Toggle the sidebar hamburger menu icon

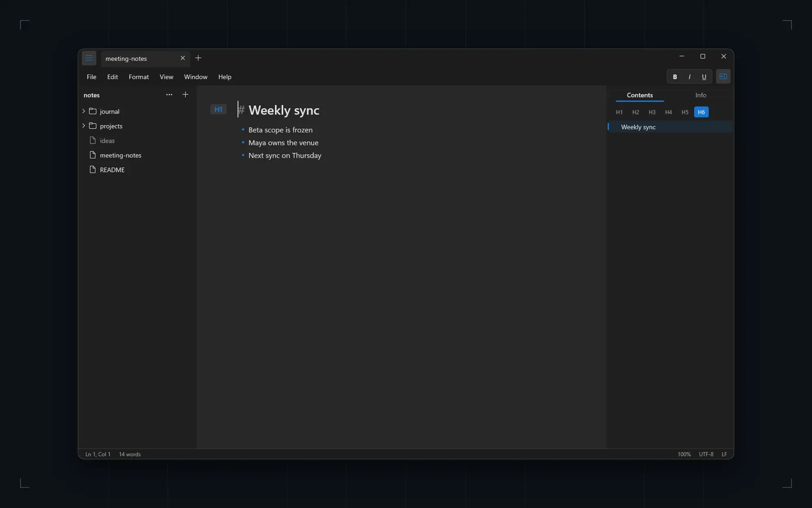tap(89, 58)
